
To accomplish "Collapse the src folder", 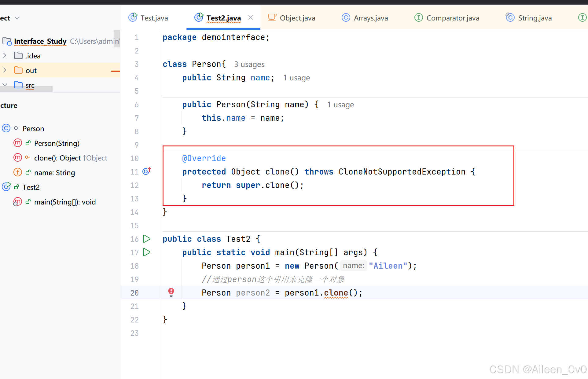I will [x=5, y=85].
